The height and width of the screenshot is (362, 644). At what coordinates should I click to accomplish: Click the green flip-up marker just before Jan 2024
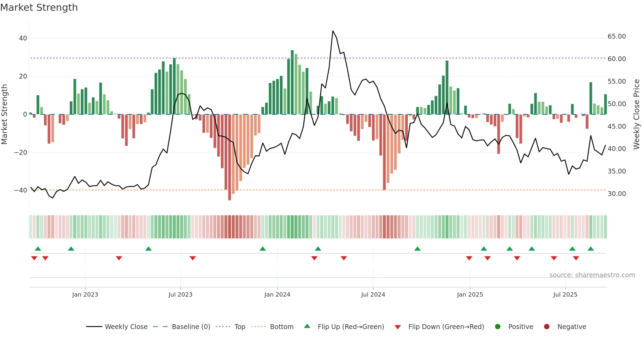(263, 249)
